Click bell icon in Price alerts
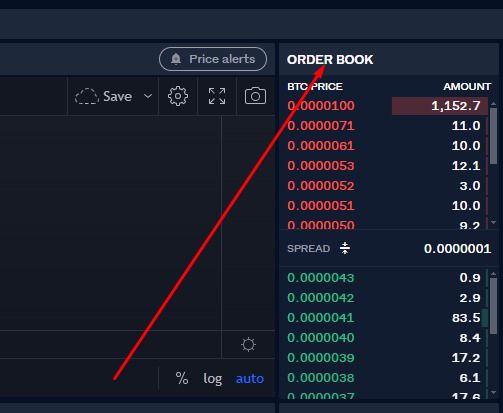Image resolution: width=503 pixels, height=413 pixels. click(176, 59)
